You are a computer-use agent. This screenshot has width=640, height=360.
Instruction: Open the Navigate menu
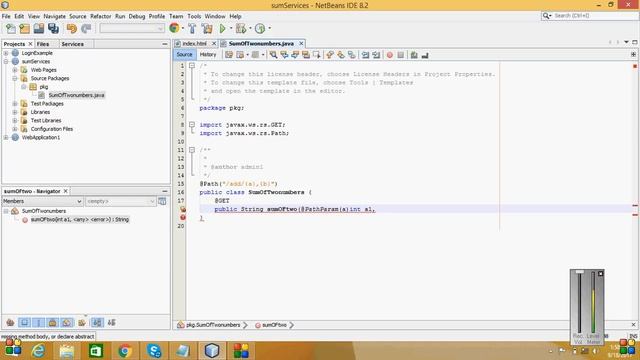pyautogui.click(x=54, y=16)
